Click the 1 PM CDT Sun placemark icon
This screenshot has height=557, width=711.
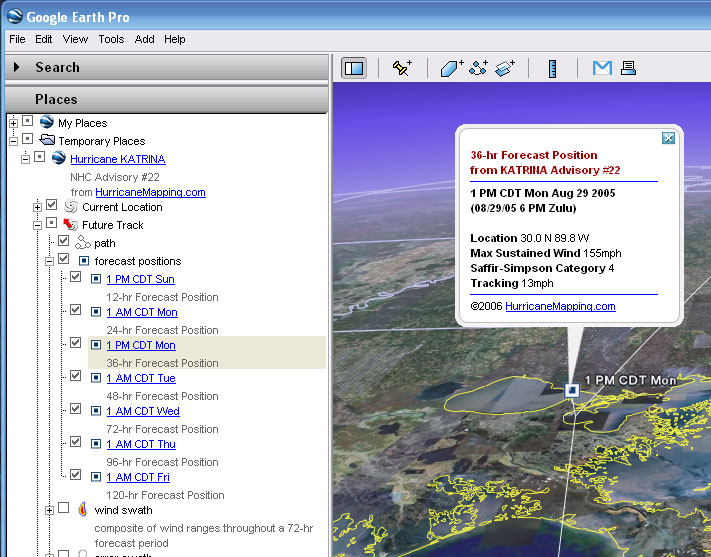(x=96, y=278)
